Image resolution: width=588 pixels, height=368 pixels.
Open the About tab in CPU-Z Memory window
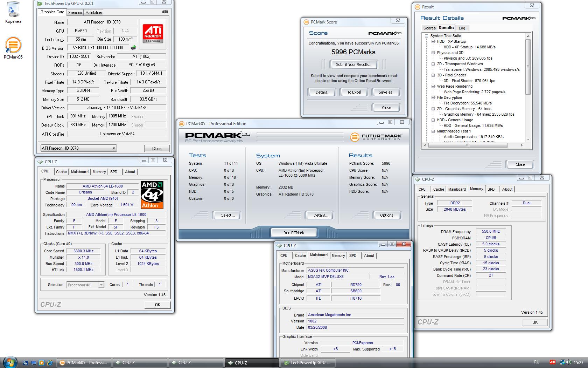pos(507,189)
